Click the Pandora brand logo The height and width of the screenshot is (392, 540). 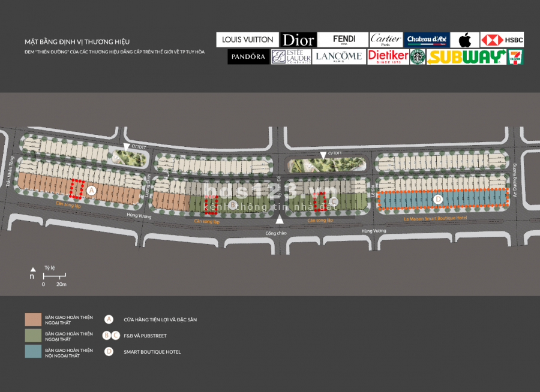click(x=248, y=57)
